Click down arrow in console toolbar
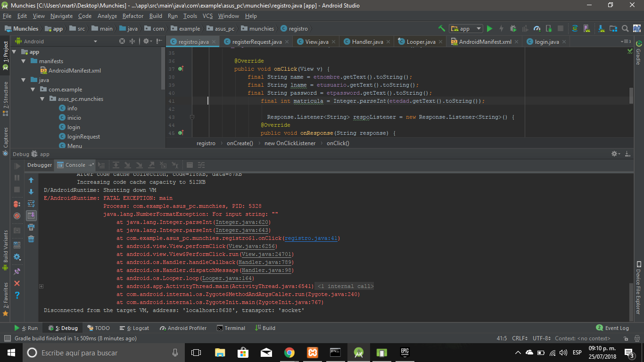Screen dimensions: 644x362 pos(31,192)
